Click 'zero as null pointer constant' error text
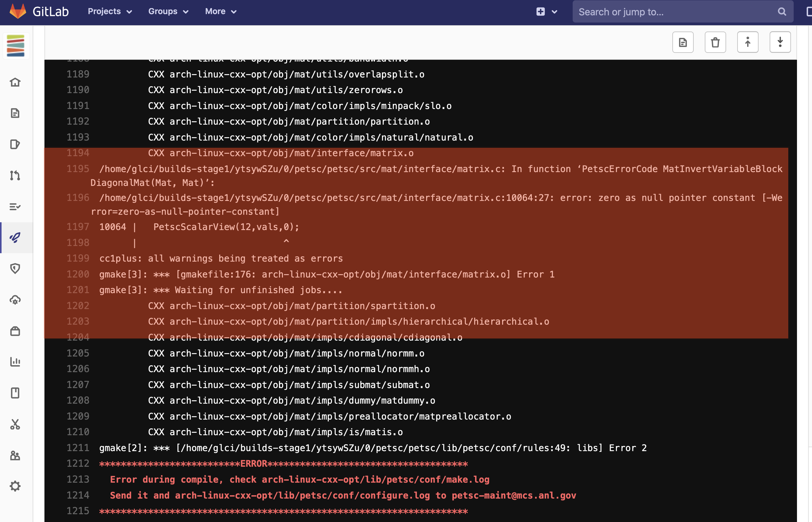812x522 pixels. (x=677, y=198)
